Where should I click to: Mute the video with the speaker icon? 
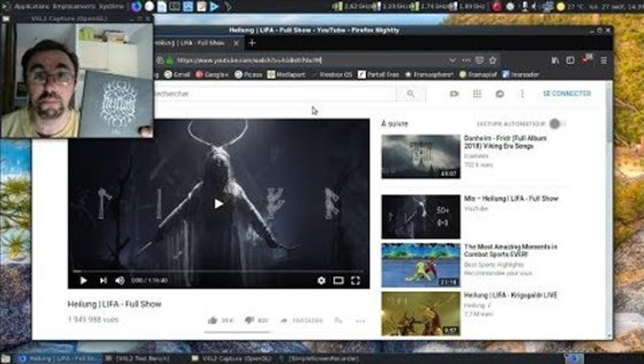120,281
